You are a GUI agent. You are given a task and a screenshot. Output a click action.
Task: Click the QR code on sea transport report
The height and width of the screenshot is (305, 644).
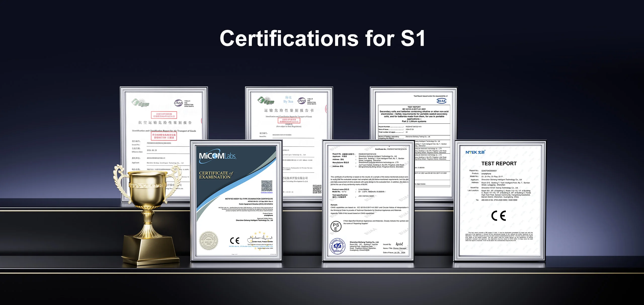pos(317,189)
